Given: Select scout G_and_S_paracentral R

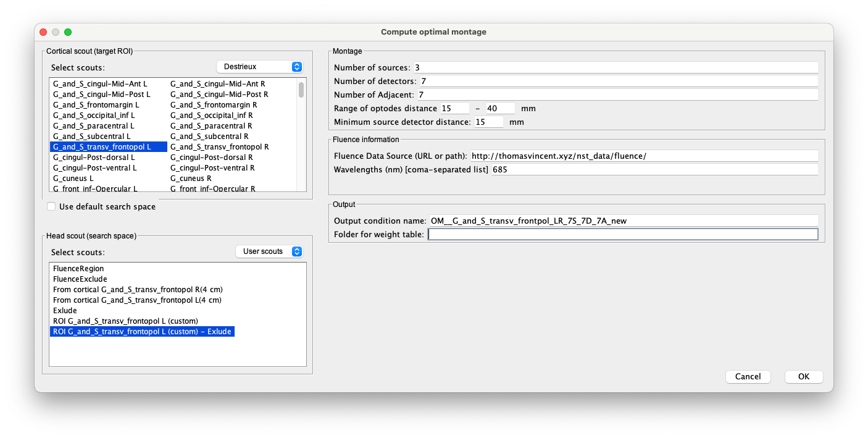Looking at the screenshot, I should pos(211,126).
